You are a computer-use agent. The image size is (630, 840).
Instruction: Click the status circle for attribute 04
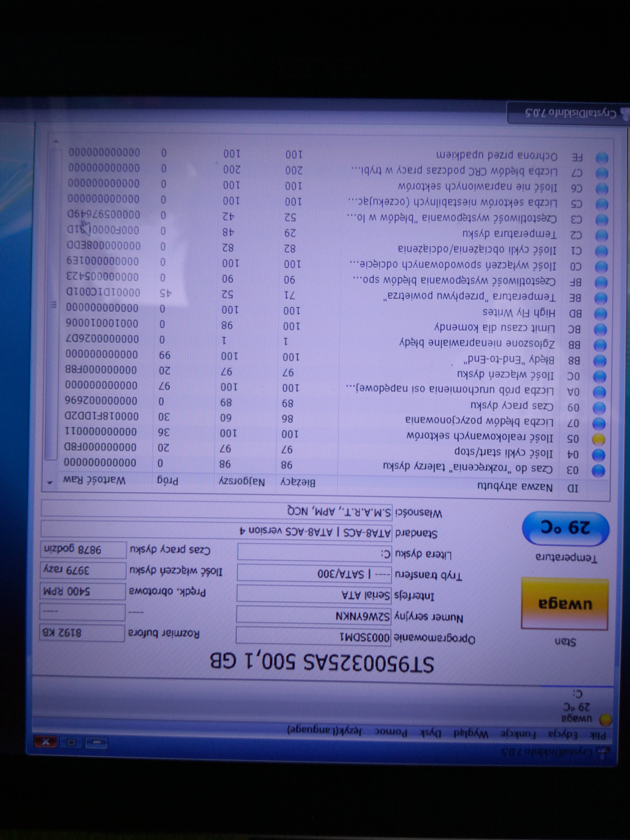(x=598, y=455)
